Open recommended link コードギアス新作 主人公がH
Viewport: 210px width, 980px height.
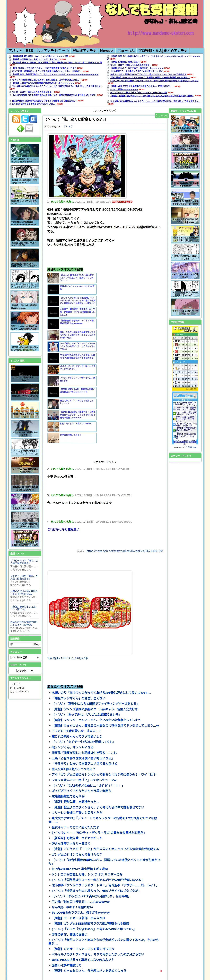click(78, 918)
